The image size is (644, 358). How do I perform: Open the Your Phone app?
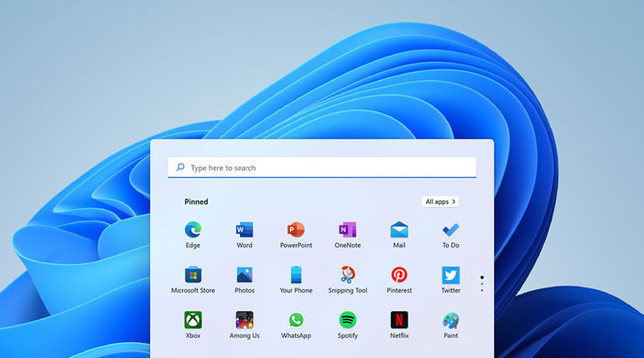point(296,279)
